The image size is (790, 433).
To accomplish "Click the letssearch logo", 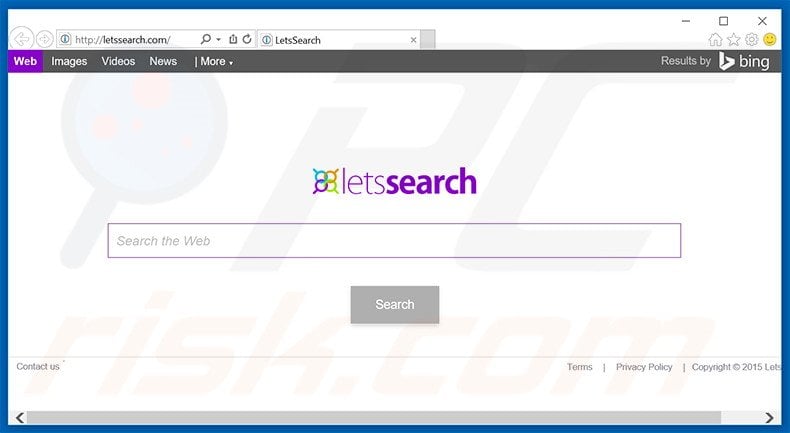I will (x=394, y=181).
